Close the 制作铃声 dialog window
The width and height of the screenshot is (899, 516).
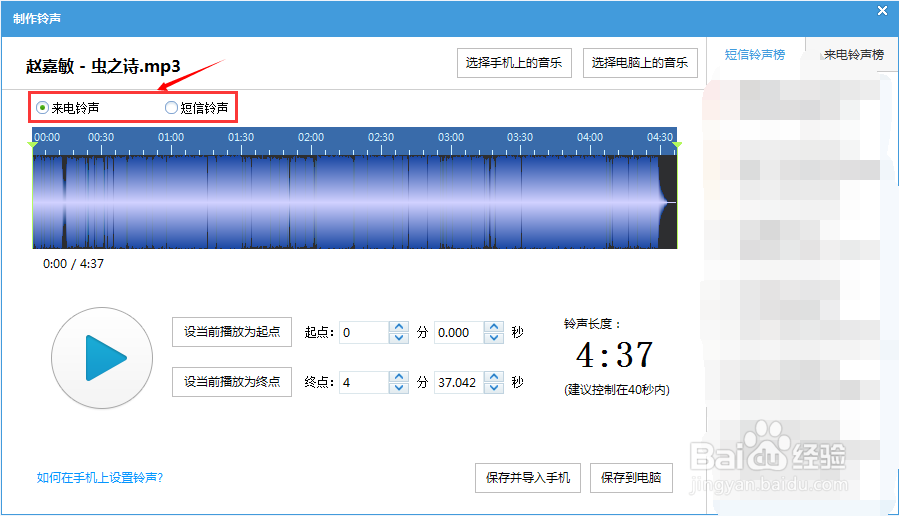(882, 11)
